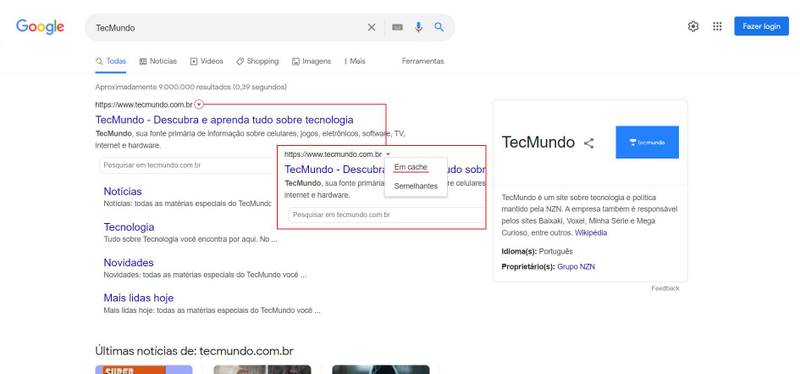Click the Idioma(s): Português text

point(537,252)
